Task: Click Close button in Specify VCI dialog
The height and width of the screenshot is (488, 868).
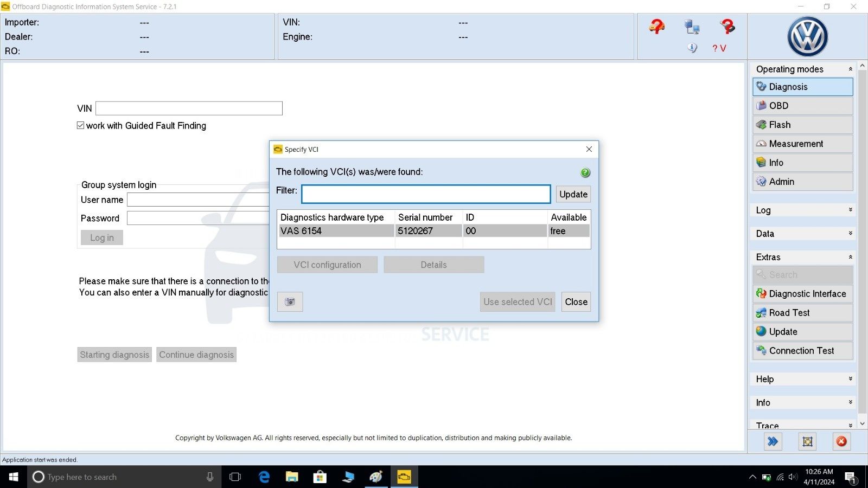Action: pyautogui.click(x=576, y=301)
